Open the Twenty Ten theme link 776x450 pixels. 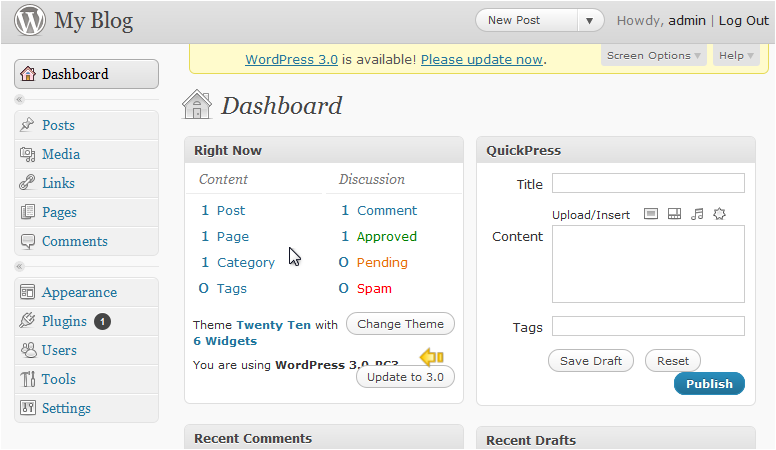point(274,325)
